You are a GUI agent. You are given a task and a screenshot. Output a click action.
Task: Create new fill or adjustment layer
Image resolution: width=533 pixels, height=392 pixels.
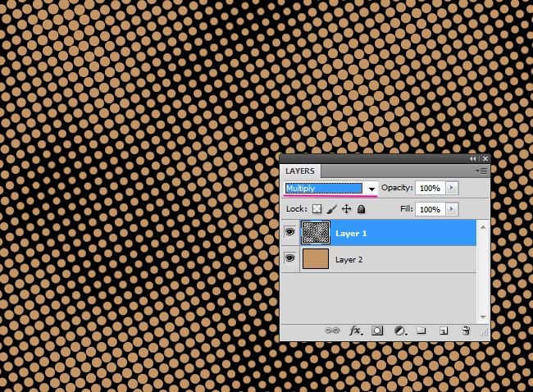(400, 330)
